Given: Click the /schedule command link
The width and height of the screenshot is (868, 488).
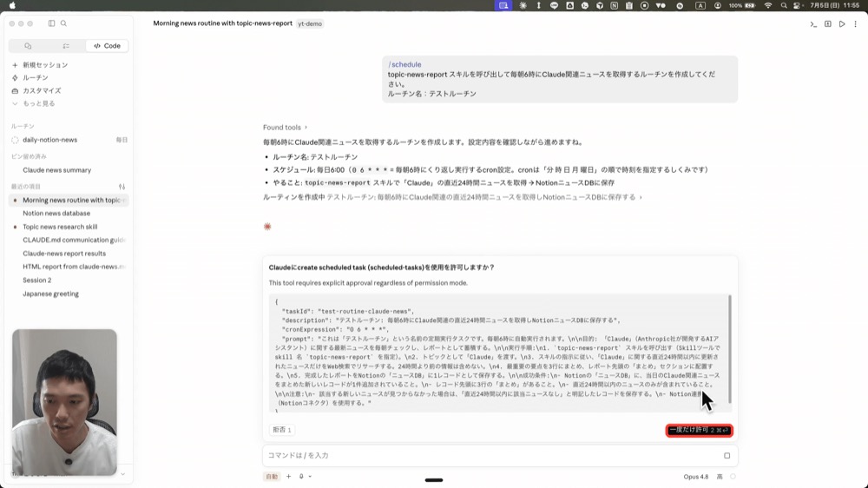Looking at the screenshot, I should [x=404, y=64].
